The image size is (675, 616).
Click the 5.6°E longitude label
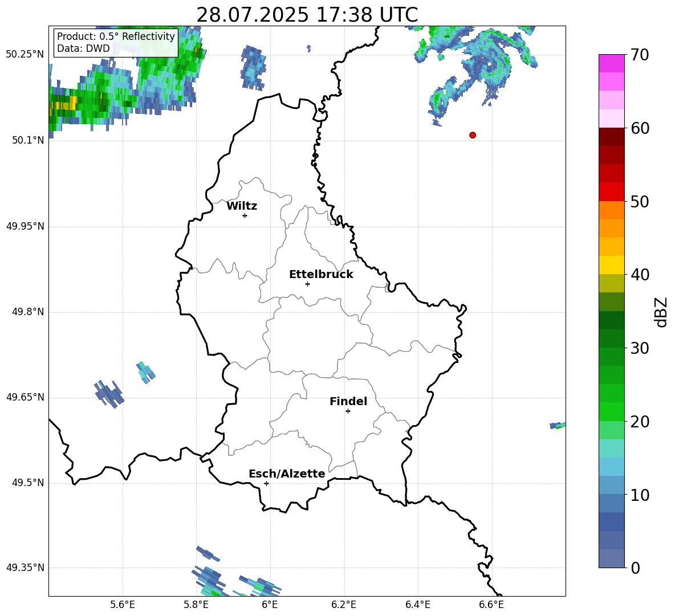click(x=123, y=605)
